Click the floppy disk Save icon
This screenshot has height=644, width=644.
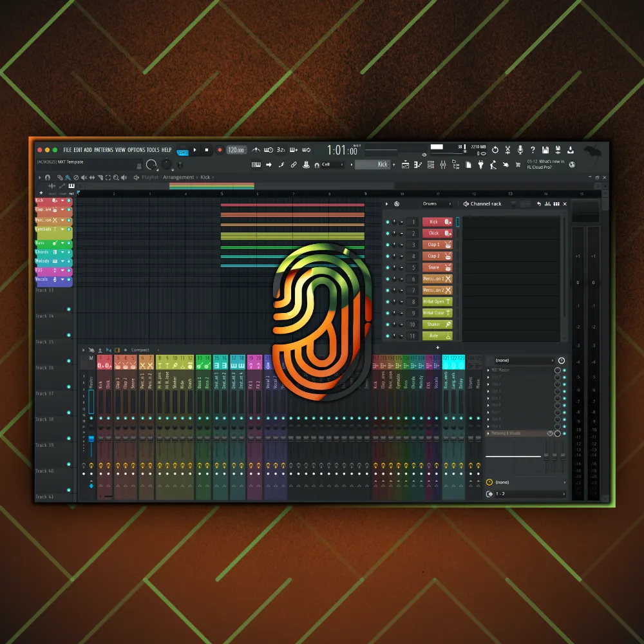coord(545,150)
